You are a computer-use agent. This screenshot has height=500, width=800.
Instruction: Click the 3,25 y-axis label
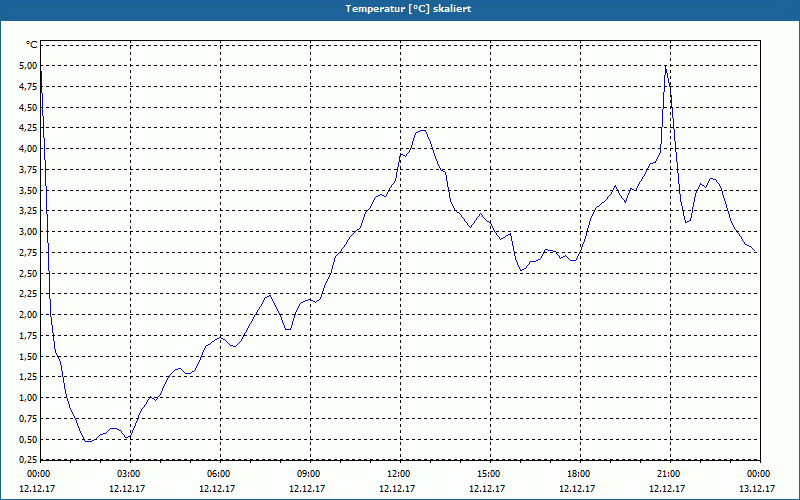[28, 211]
